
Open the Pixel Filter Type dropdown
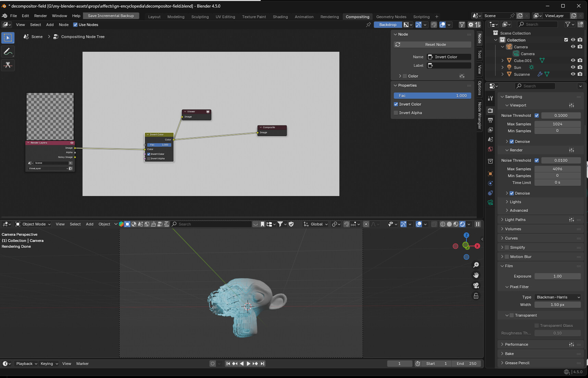coord(558,297)
